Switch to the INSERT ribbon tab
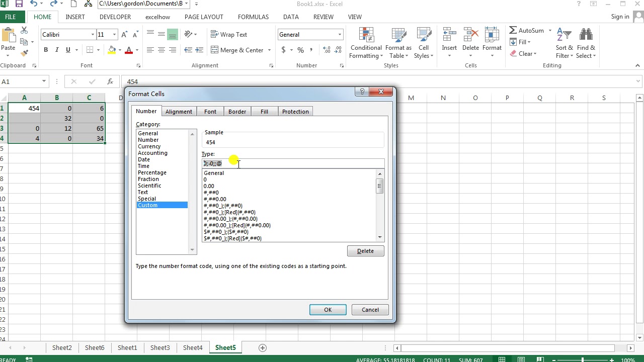644x362 pixels. click(x=75, y=17)
